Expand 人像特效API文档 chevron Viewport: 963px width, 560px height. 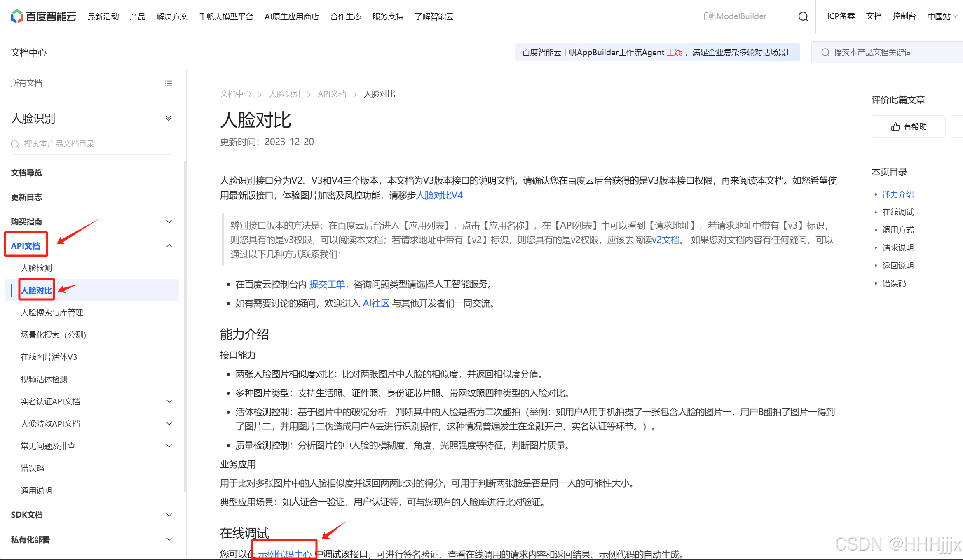tap(169, 424)
